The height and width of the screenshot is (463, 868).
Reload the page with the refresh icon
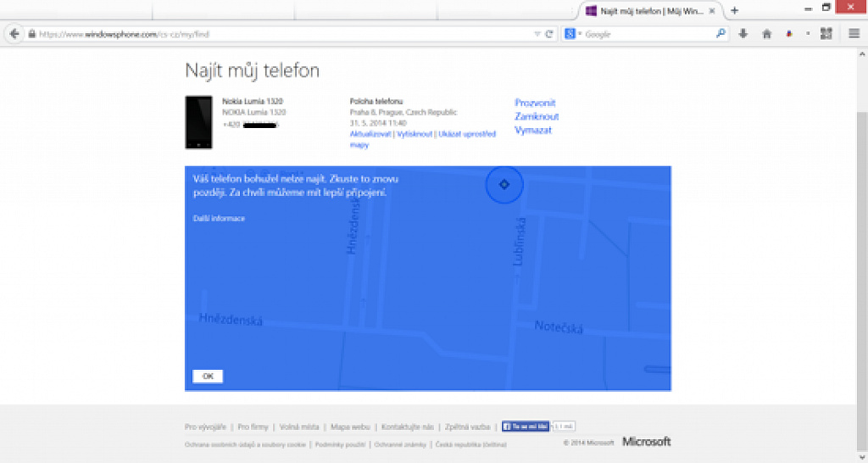[549, 34]
